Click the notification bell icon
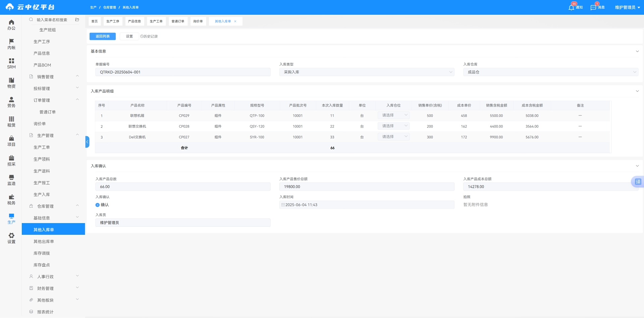 click(x=571, y=7)
